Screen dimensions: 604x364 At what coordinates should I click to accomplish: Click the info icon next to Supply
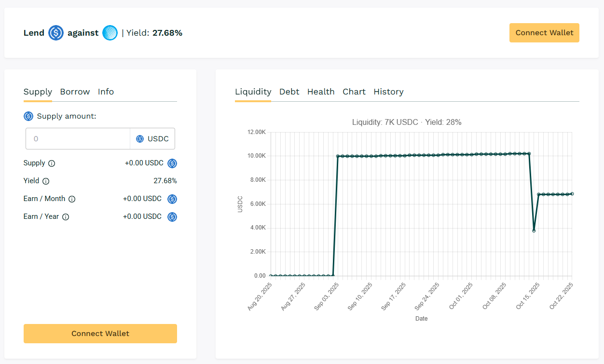pos(52,163)
